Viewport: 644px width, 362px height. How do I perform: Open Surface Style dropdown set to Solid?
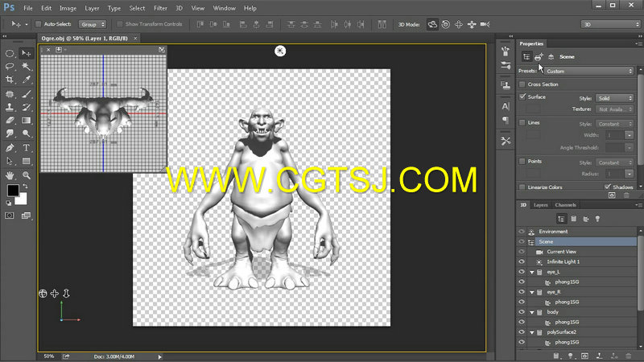pos(614,98)
